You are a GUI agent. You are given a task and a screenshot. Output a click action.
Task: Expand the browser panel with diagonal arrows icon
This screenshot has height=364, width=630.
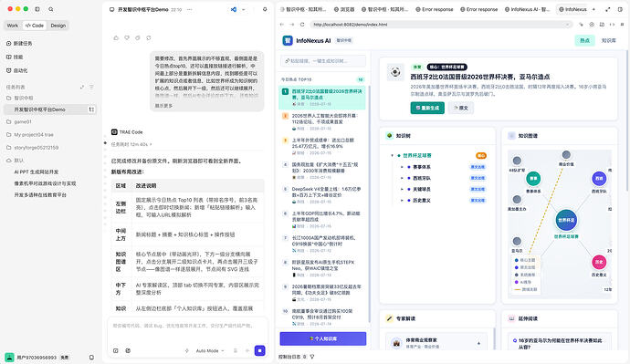click(x=608, y=9)
